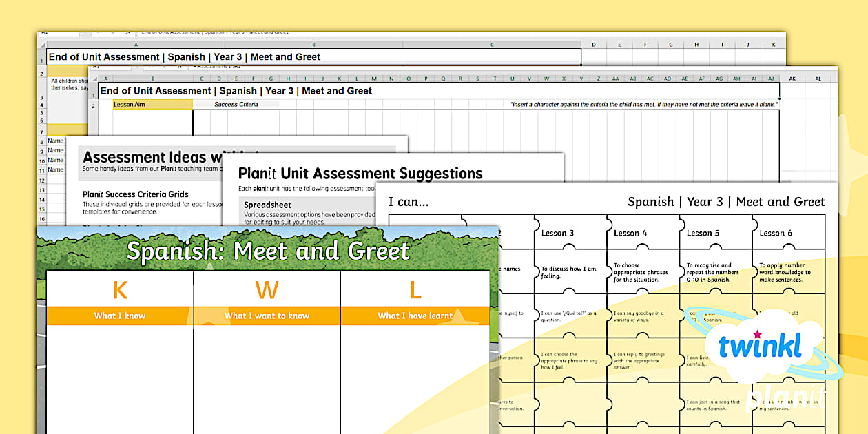
Task: Click the Success Criteria cell
Action: (236, 103)
